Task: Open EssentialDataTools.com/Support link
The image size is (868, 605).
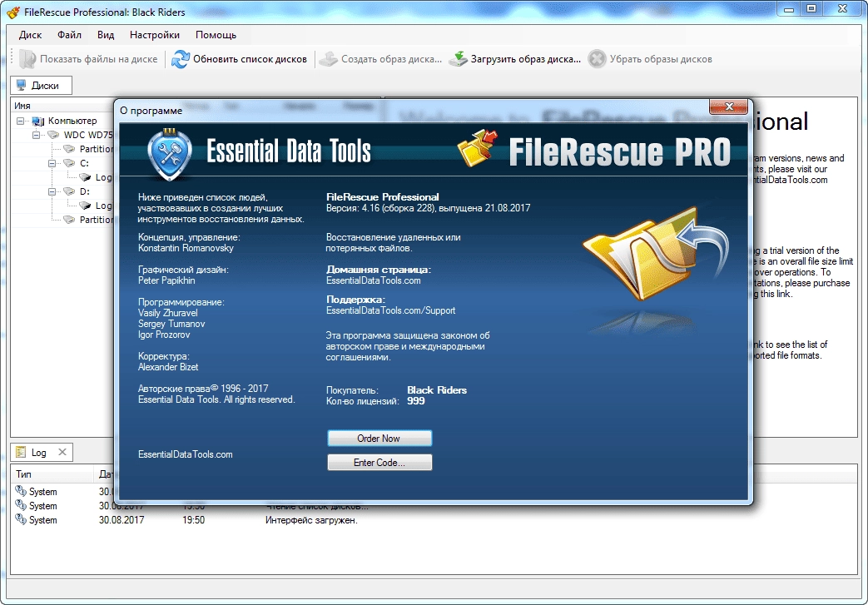Action: [x=390, y=310]
